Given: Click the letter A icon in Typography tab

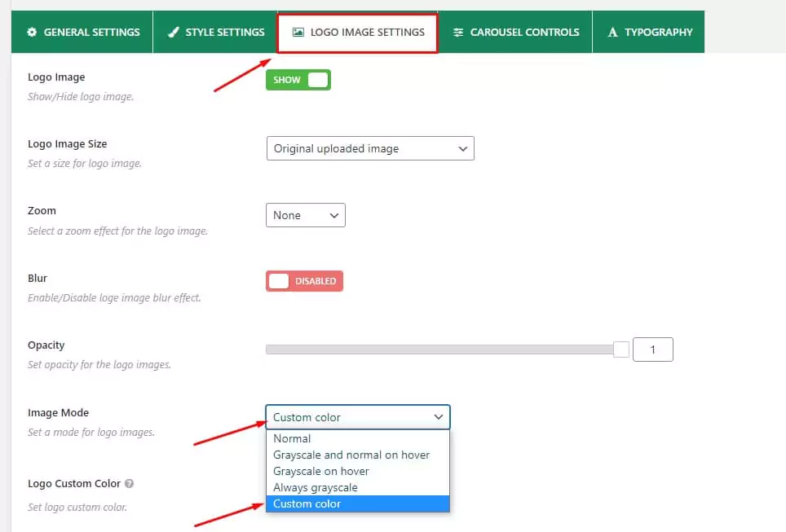Looking at the screenshot, I should 612,33.
